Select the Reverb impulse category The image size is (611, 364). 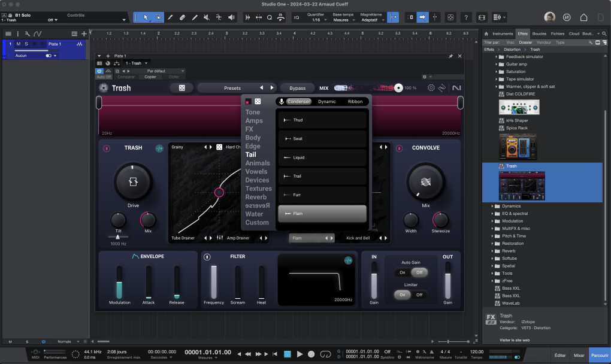pyautogui.click(x=256, y=197)
